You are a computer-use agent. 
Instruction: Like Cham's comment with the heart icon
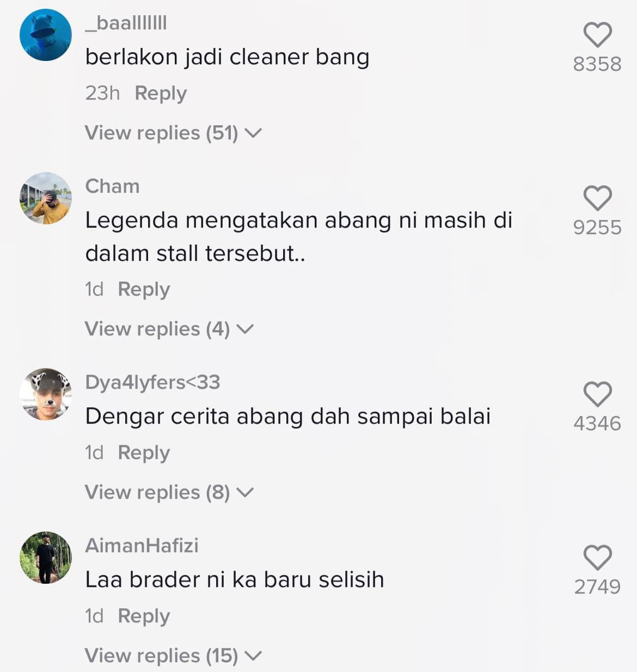(597, 198)
